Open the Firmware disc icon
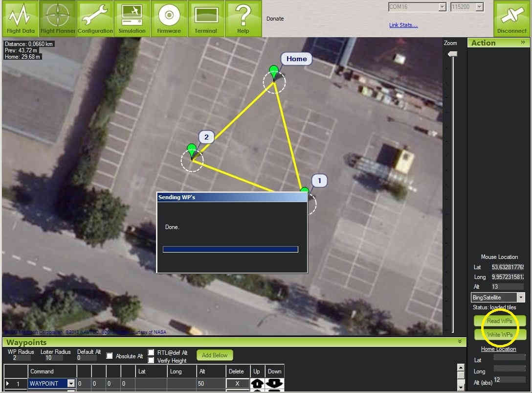532x393 pixels. click(169, 19)
